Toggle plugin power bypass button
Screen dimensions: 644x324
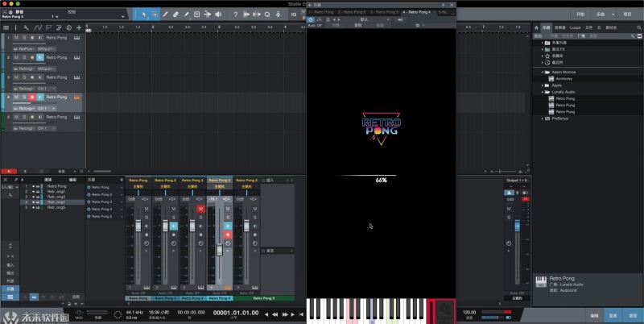click(x=311, y=19)
